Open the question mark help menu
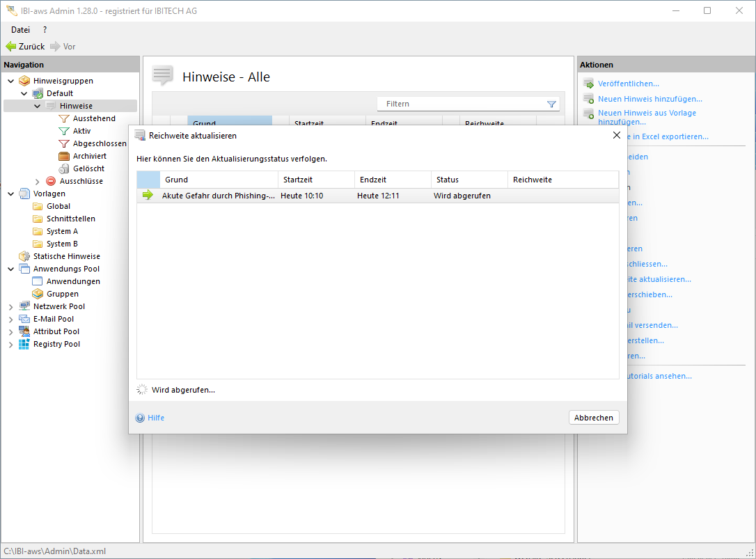 tap(45, 29)
